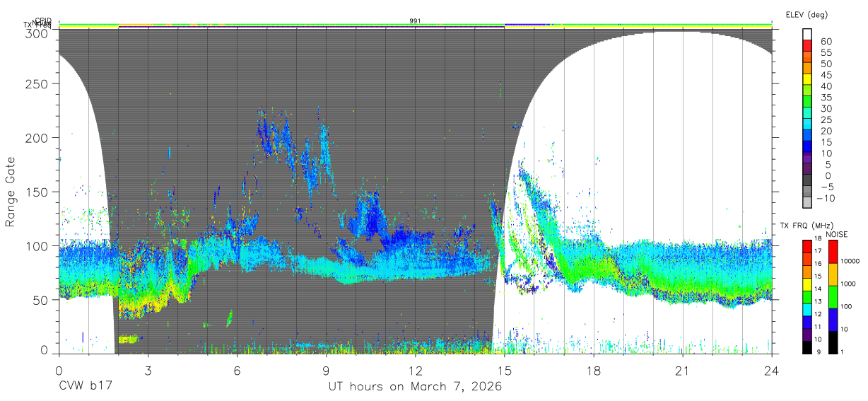Click the 12 tick label on UT hours axis

(x=416, y=370)
